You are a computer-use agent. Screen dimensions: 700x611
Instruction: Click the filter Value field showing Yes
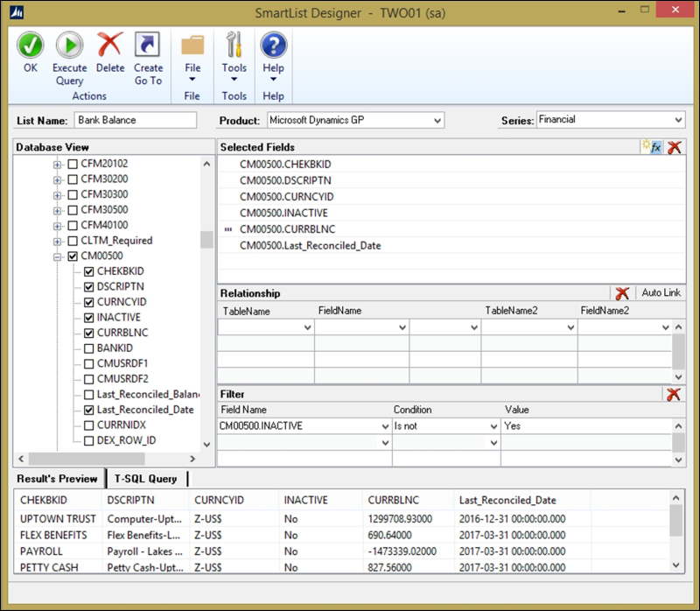point(586,426)
